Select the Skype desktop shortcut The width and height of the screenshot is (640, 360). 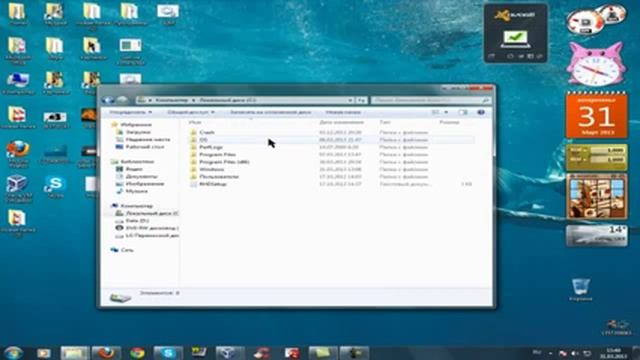point(55,187)
